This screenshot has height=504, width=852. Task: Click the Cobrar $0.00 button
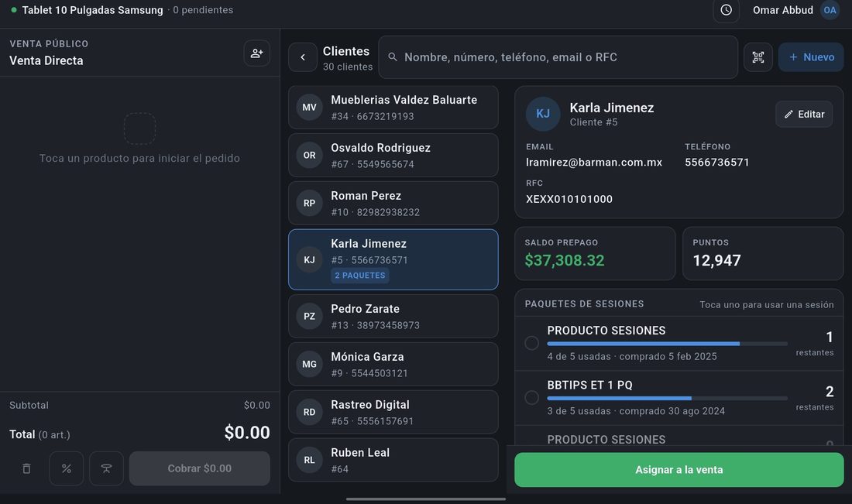(199, 468)
